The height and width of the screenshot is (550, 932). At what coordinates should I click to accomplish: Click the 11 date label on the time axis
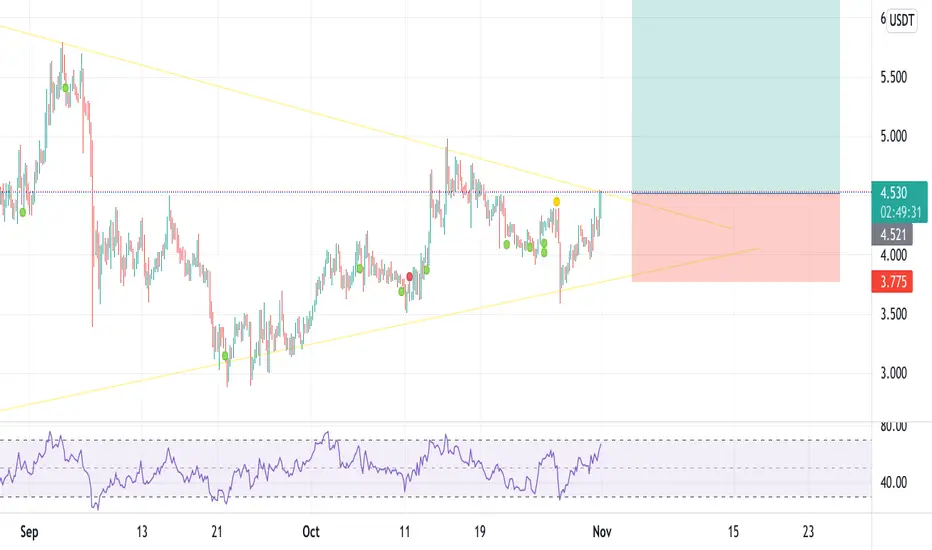click(x=405, y=532)
